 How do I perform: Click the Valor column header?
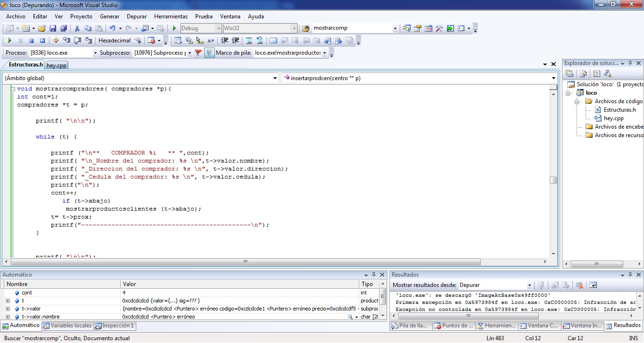click(x=239, y=284)
